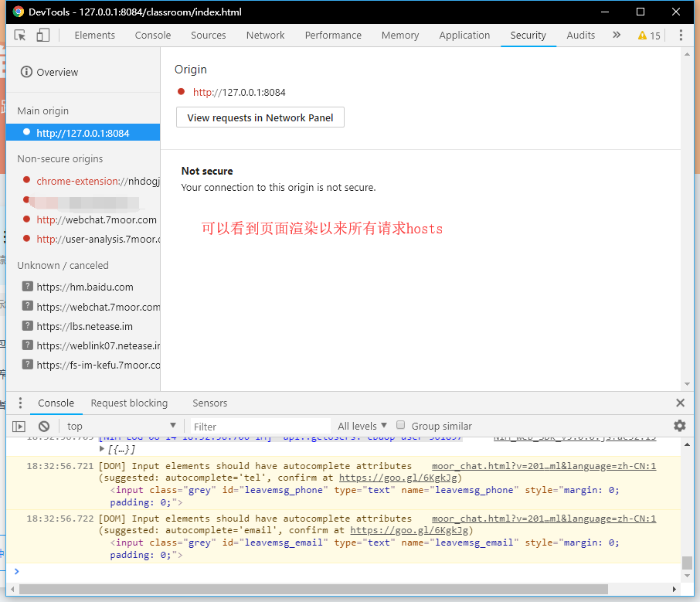Open the Application tab
This screenshot has height=602, width=700.
(x=464, y=36)
